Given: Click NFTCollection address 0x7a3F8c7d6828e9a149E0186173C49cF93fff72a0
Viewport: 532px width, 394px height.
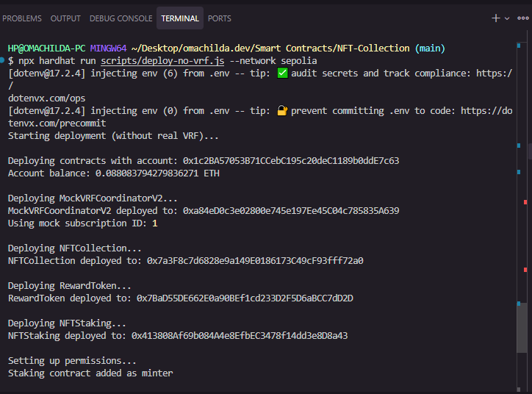Looking at the screenshot, I should click(x=255, y=261).
